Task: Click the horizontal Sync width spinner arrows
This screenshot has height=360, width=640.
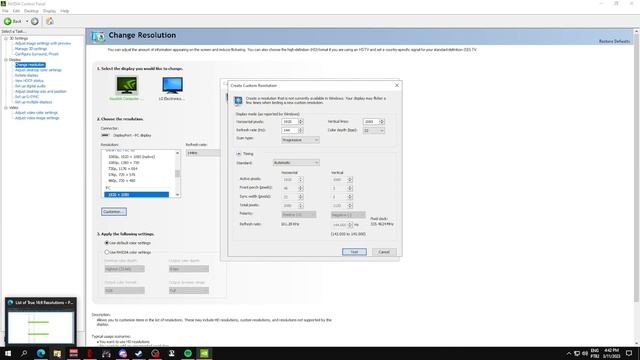Action: tap(301, 197)
